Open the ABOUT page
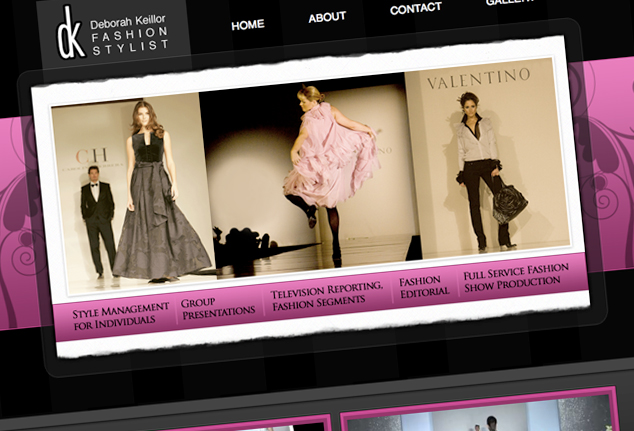 327,17
